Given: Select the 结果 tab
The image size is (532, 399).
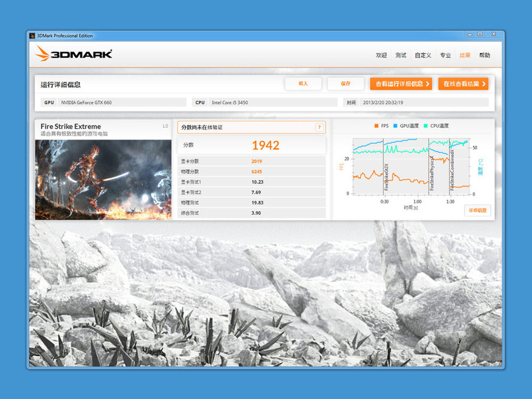Looking at the screenshot, I should coord(465,55).
